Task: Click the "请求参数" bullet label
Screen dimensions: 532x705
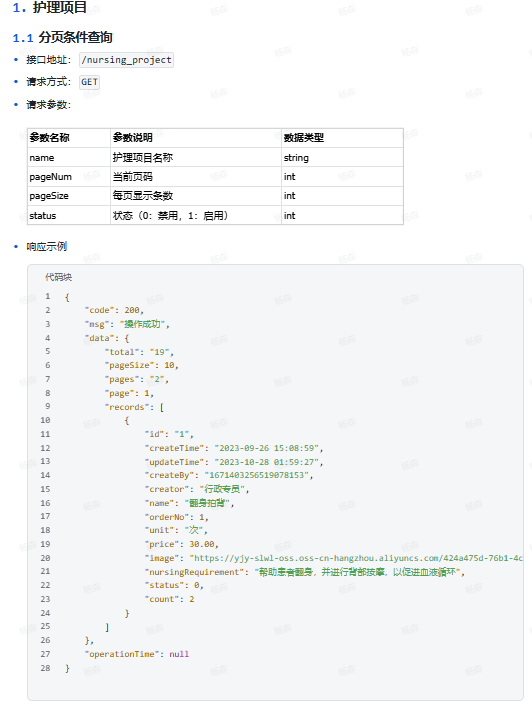Action: [x=49, y=105]
